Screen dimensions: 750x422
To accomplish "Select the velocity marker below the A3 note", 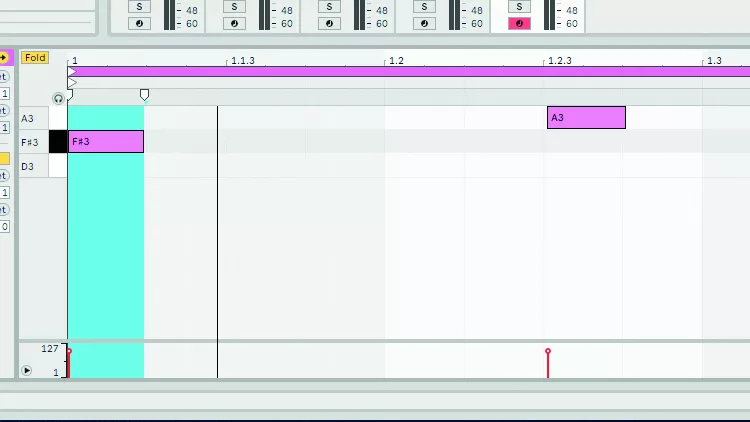I will click(548, 352).
